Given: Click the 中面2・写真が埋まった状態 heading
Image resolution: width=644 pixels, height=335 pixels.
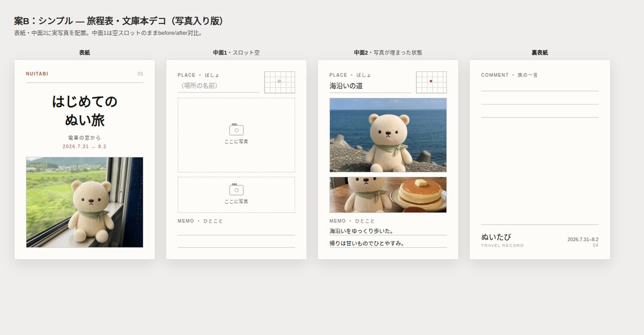Looking at the screenshot, I should pos(388,53).
